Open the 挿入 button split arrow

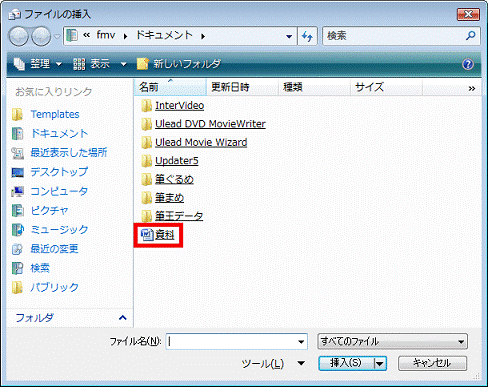coord(380,363)
